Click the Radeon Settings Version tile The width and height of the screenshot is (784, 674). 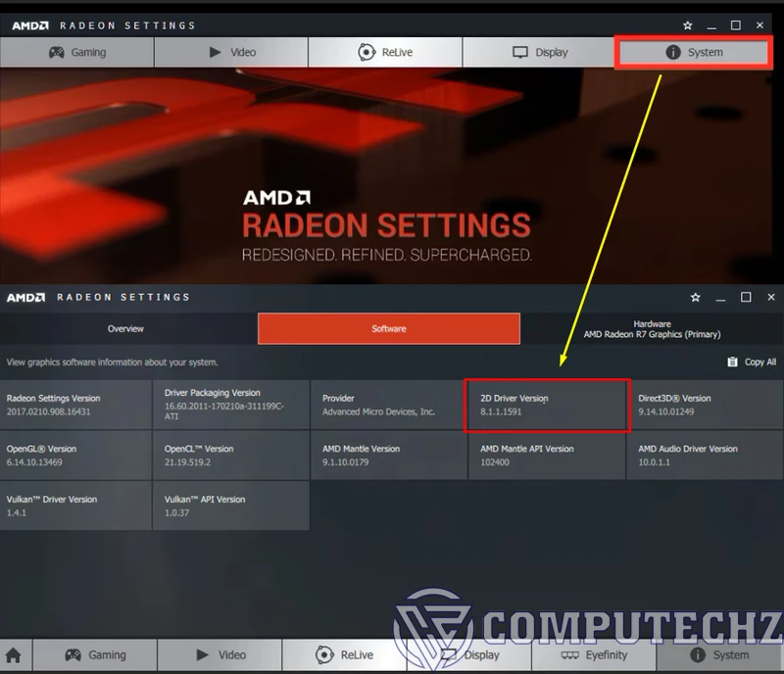pos(75,405)
